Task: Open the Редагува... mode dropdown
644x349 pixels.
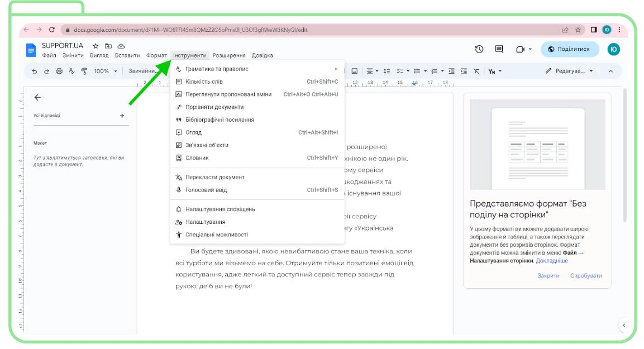Action: coord(569,71)
